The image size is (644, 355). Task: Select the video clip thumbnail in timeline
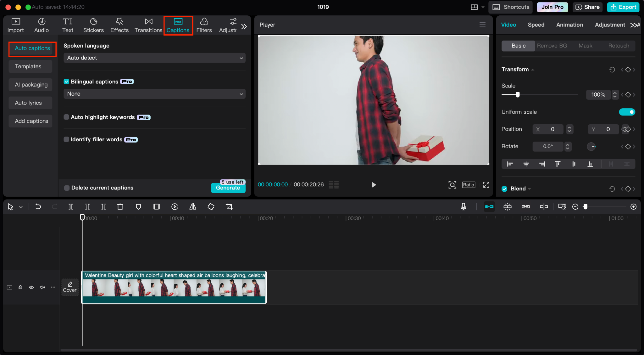pyautogui.click(x=174, y=288)
